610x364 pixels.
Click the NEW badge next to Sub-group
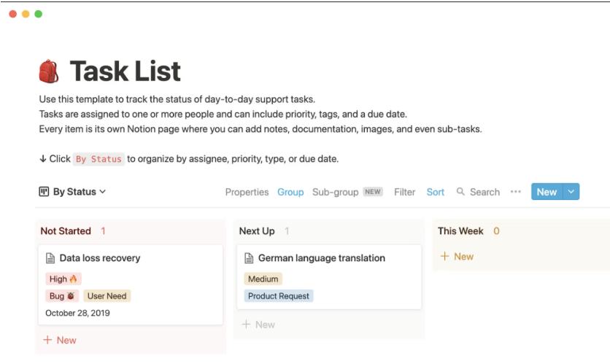pyautogui.click(x=373, y=192)
